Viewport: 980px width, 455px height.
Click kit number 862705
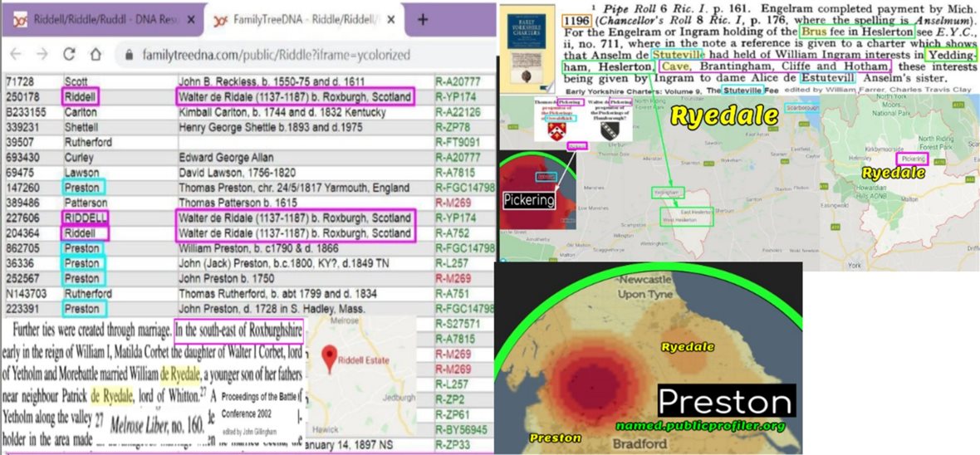tap(22, 247)
